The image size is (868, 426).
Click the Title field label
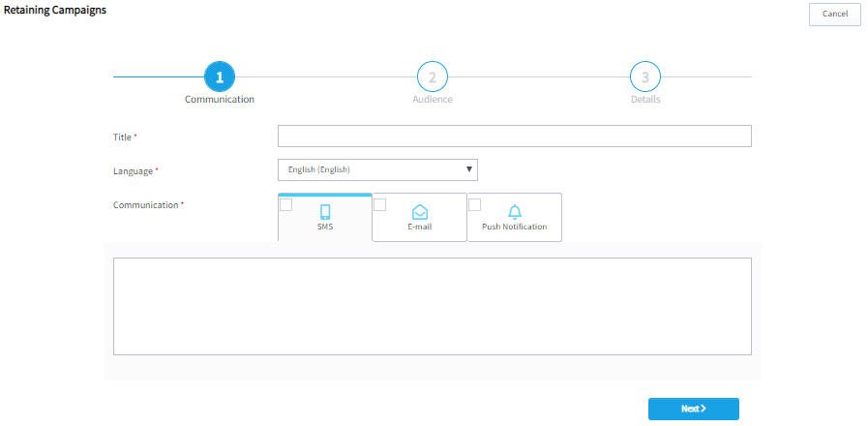click(x=122, y=137)
